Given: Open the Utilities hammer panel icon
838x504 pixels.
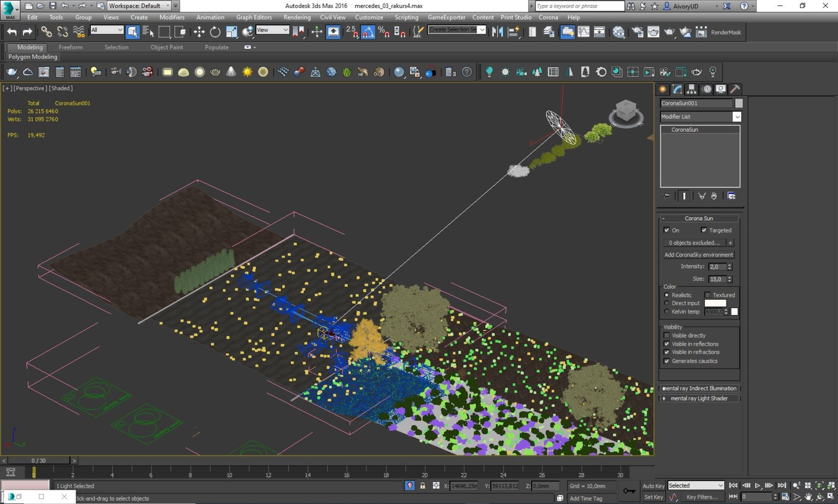Looking at the screenshot, I should tap(735, 89).
